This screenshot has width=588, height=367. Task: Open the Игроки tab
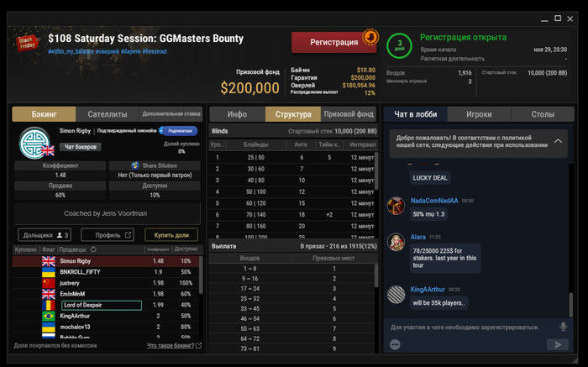click(479, 114)
